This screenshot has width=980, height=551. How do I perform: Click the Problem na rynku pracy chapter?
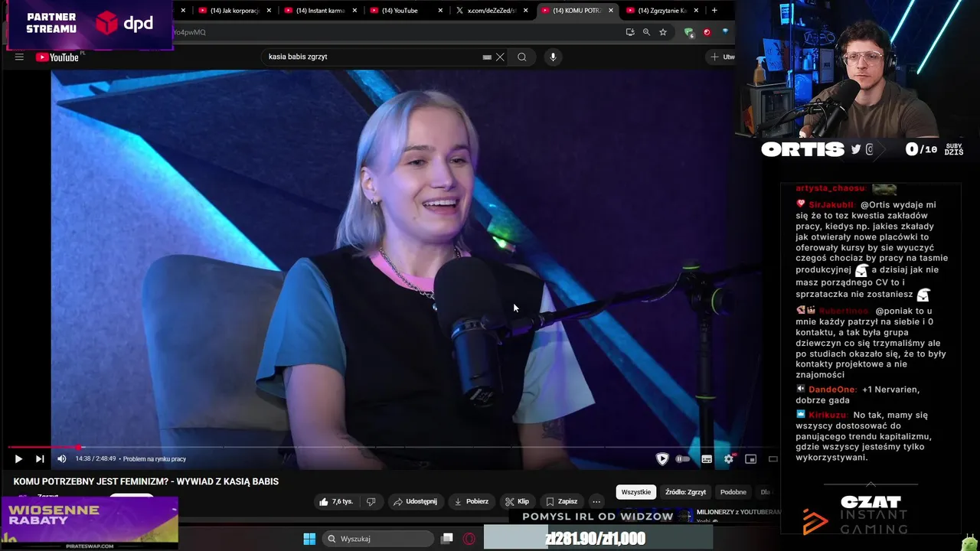click(155, 459)
